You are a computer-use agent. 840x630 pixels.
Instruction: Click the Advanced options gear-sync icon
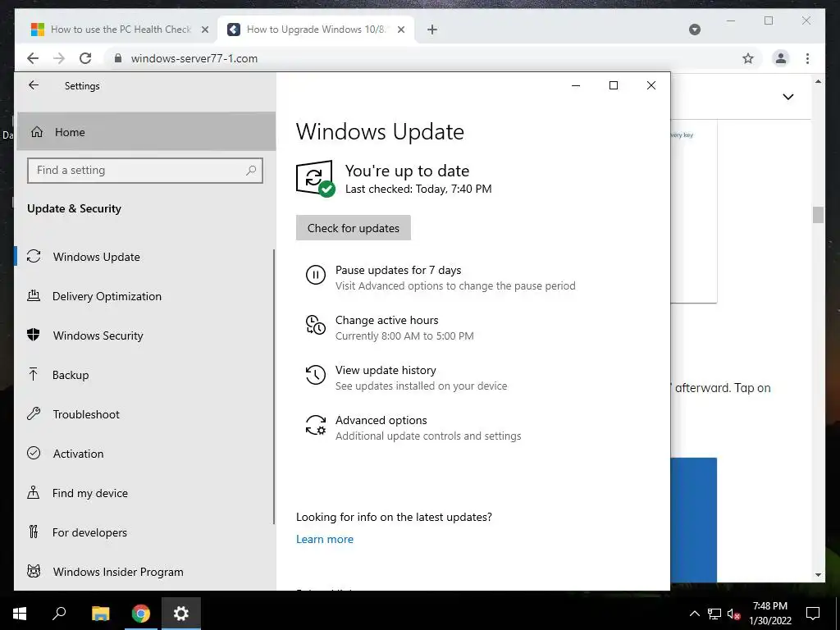coord(316,425)
